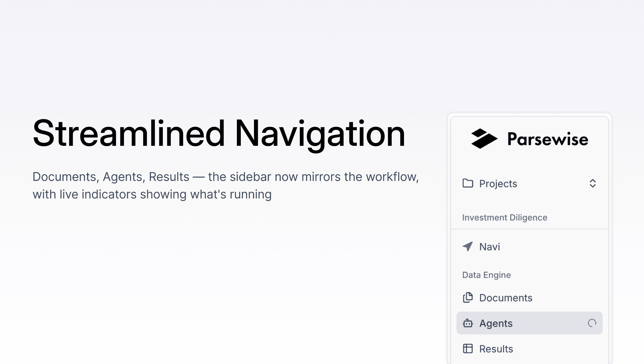
Task: Click the Documents stacked-files icon
Action: point(468,297)
